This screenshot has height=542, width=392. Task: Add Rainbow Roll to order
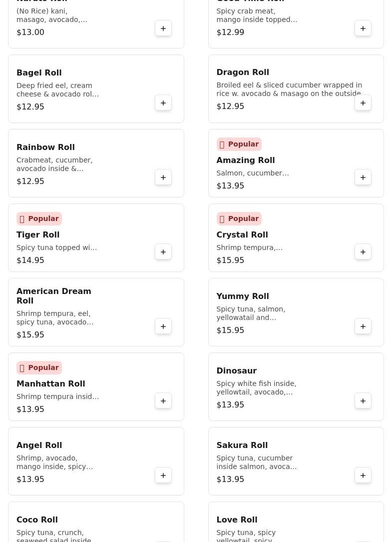coord(163,177)
